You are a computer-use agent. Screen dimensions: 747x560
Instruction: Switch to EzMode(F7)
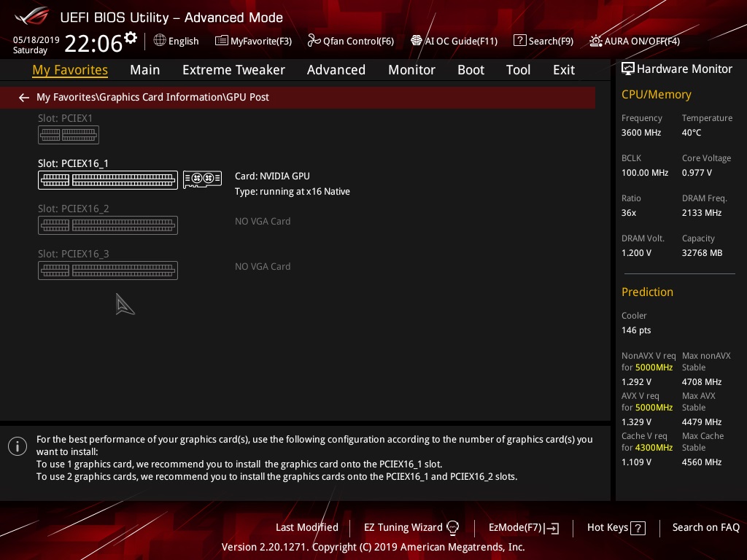(516, 528)
